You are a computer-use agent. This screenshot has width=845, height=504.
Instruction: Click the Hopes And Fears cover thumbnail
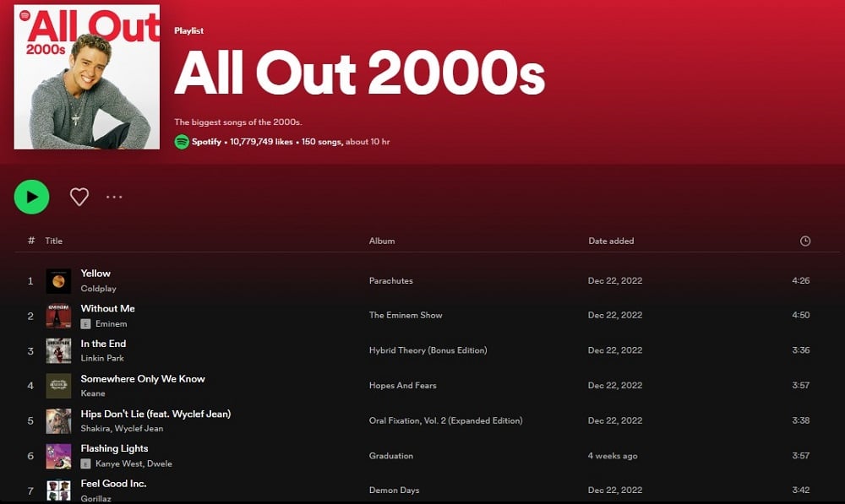click(x=58, y=386)
